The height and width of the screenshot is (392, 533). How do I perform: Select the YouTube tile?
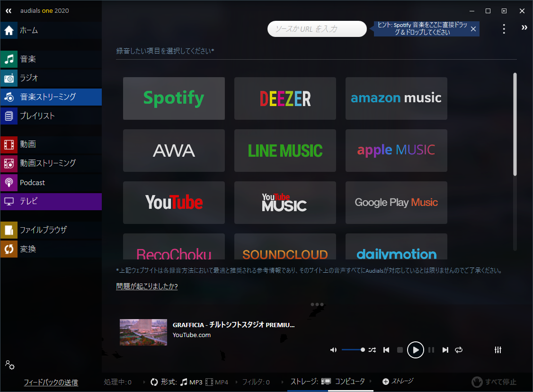174,202
